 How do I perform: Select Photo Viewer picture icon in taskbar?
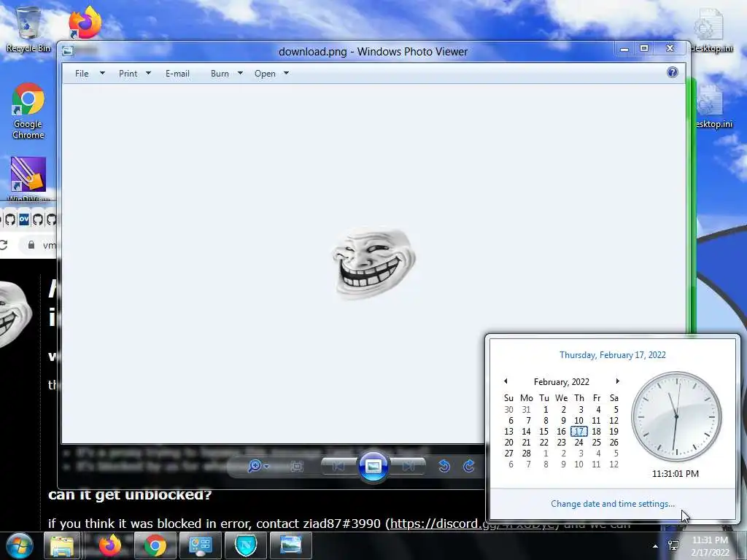[291, 545]
